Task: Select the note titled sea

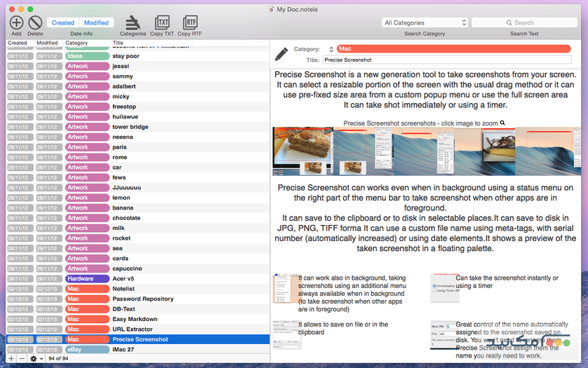Action: coord(138,249)
